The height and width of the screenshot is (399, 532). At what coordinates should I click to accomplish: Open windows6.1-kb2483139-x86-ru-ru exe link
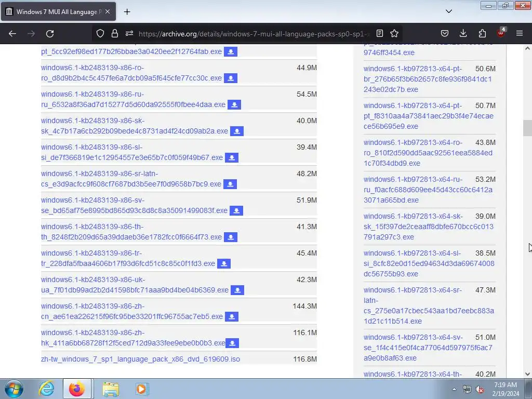[x=133, y=99]
